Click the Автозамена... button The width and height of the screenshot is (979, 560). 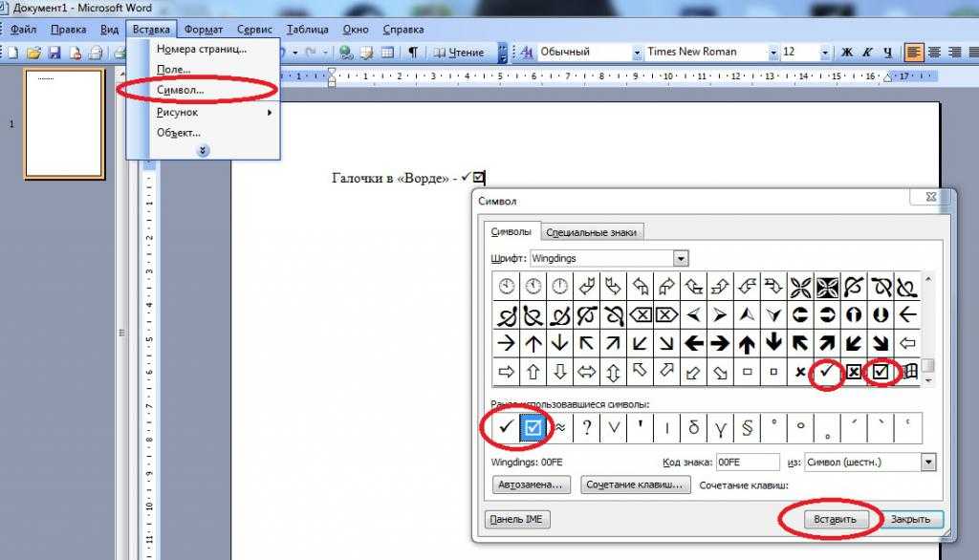(x=530, y=485)
